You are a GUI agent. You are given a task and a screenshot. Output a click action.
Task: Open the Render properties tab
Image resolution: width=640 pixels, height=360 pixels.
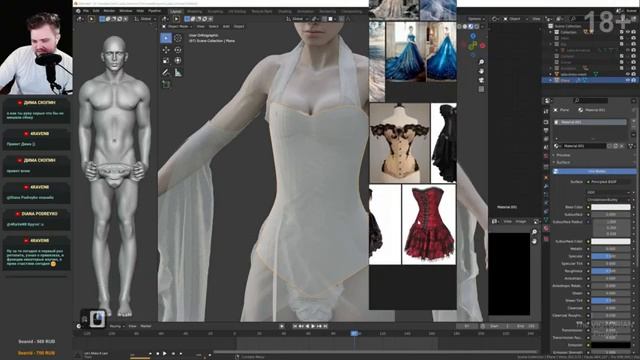tap(546, 122)
